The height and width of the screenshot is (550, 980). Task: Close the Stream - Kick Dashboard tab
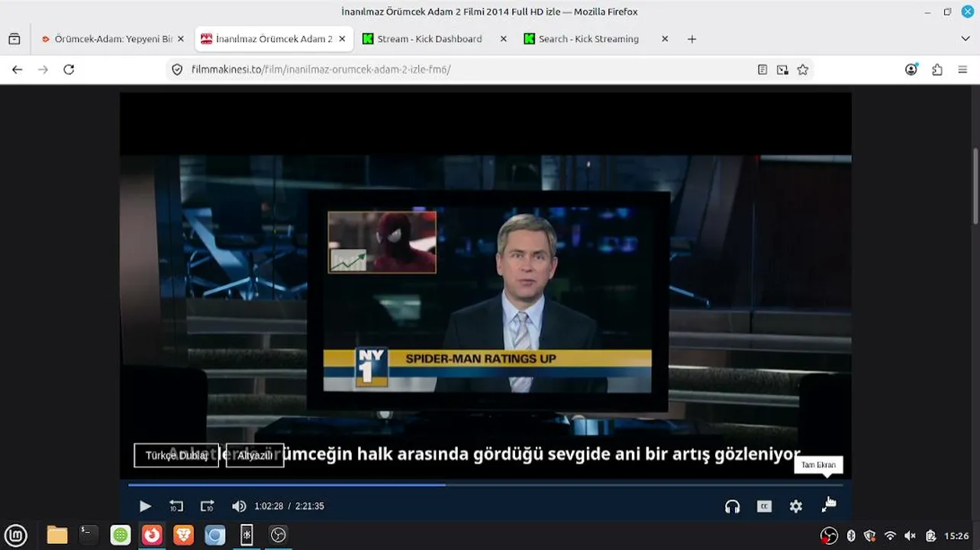tap(503, 39)
